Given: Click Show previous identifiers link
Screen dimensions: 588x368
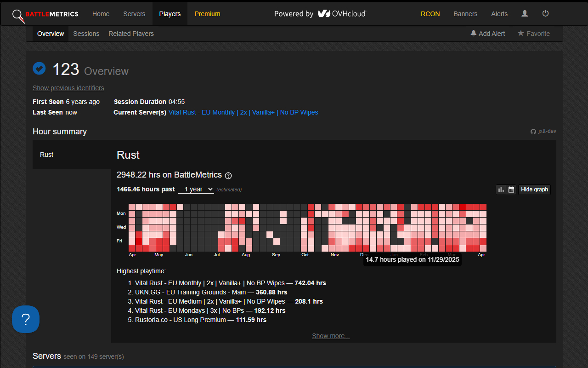Looking at the screenshot, I should [x=68, y=88].
